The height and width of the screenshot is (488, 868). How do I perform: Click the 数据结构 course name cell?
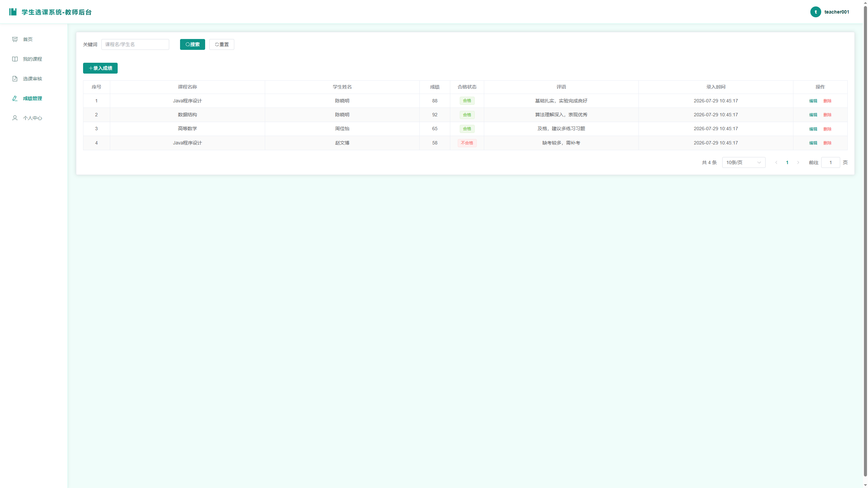[188, 115]
